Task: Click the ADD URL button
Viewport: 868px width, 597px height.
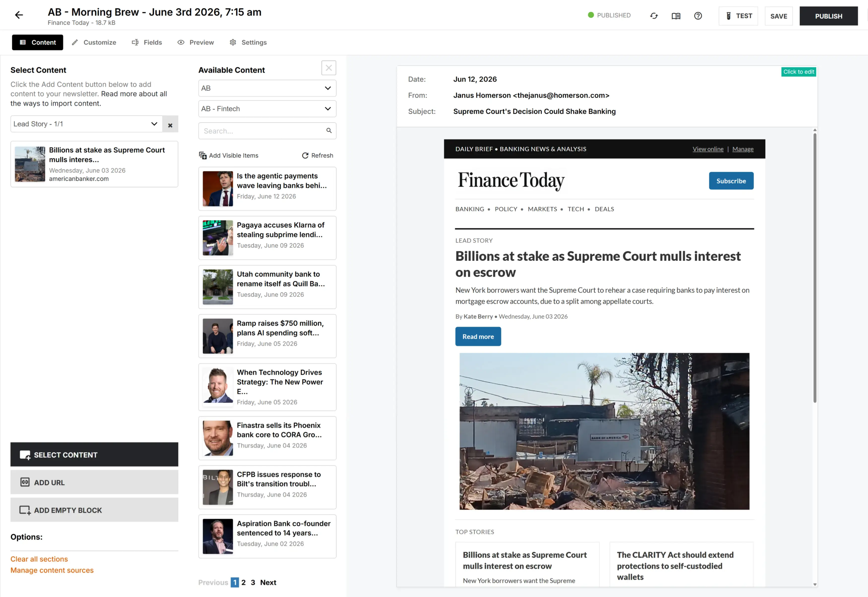Action: click(94, 483)
